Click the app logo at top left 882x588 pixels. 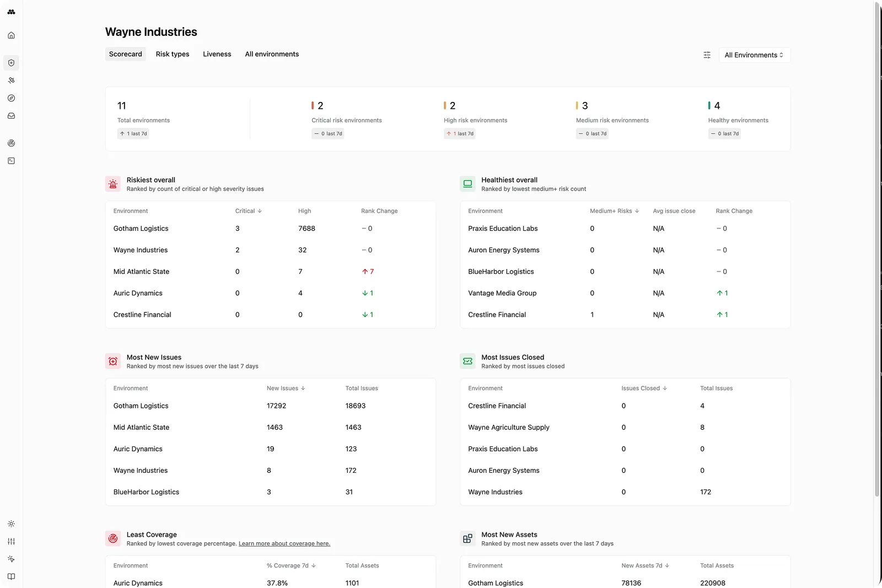click(x=11, y=12)
